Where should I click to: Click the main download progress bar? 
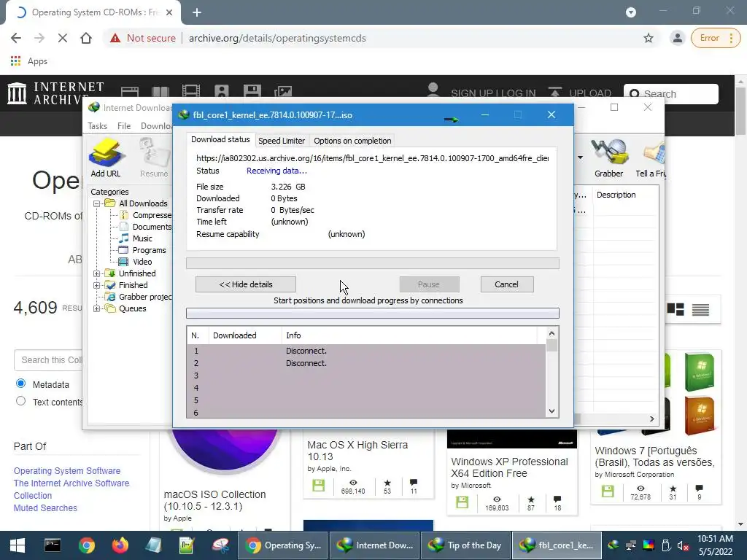pos(373,263)
